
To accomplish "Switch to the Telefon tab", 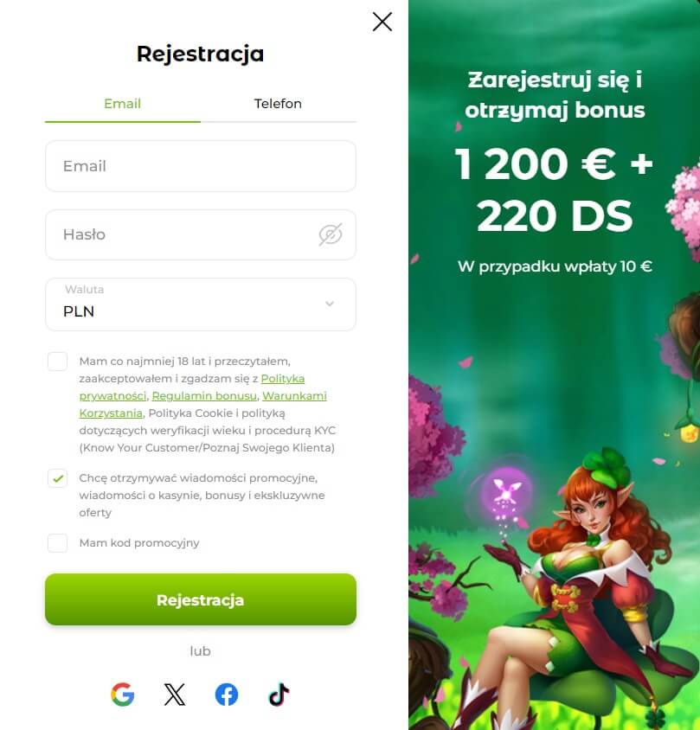I will [278, 103].
